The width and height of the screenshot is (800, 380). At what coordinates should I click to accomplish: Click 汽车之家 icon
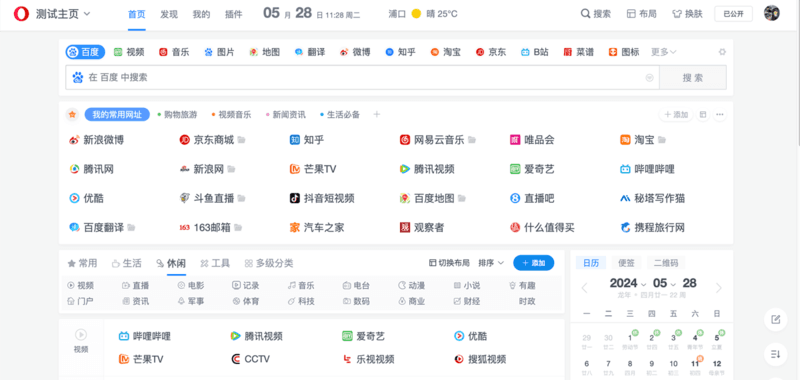(294, 227)
